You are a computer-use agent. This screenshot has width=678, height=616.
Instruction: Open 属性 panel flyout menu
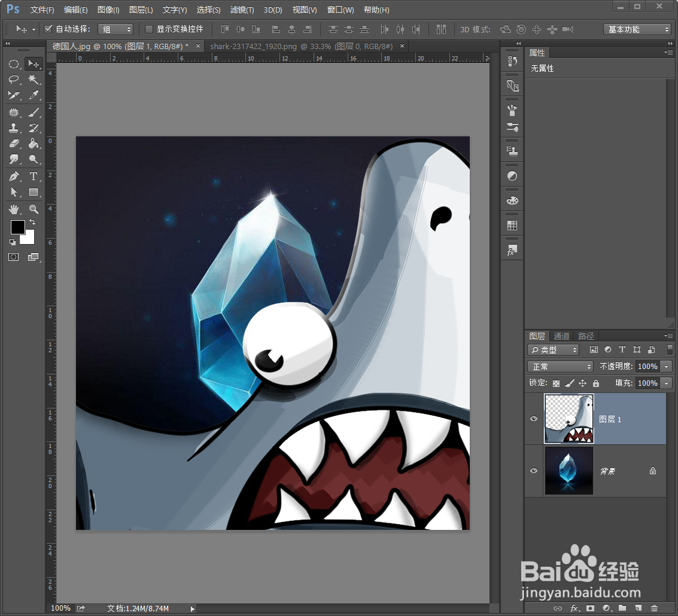(x=668, y=52)
